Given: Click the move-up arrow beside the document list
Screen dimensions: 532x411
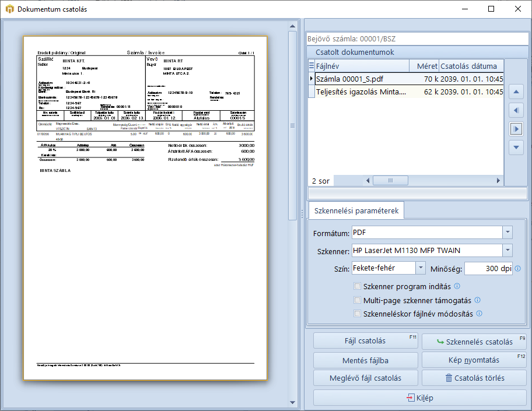Looking at the screenshot, I should click(516, 92).
